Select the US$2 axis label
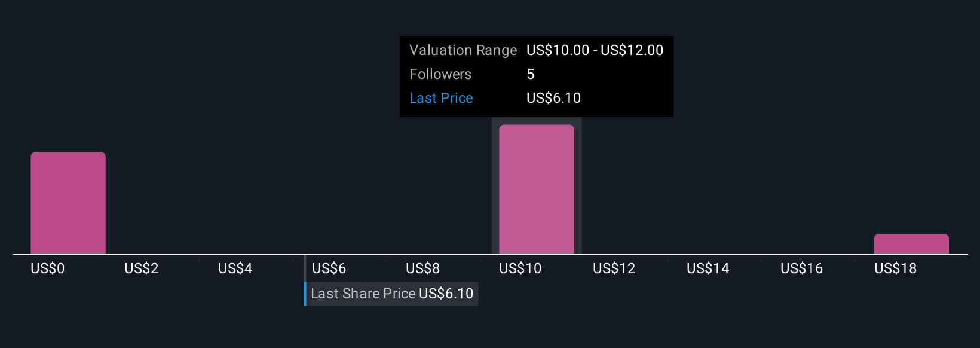Screen dimensions: 980x348 tap(141, 268)
